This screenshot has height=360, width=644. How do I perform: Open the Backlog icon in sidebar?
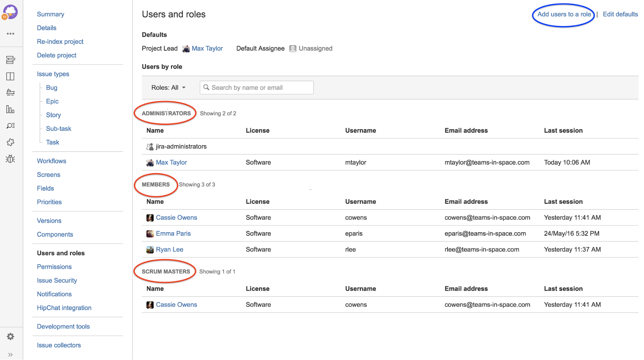pyautogui.click(x=10, y=60)
